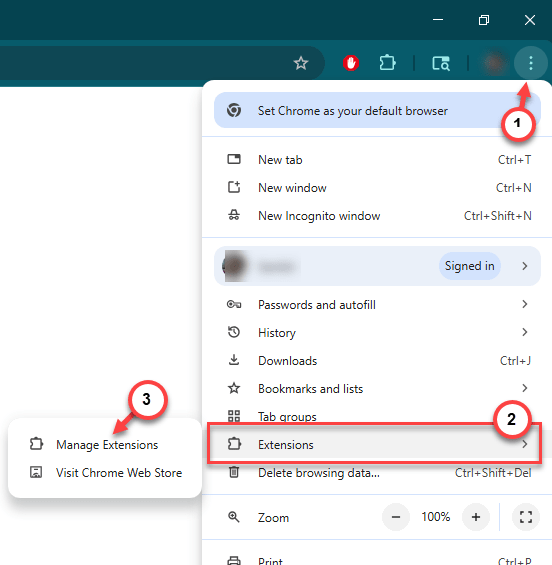Click the 100% zoom value

point(436,517)
